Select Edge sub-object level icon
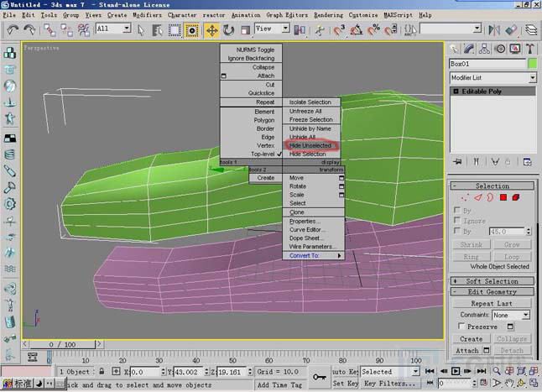The image size is (542, 392). click(477, 197)
